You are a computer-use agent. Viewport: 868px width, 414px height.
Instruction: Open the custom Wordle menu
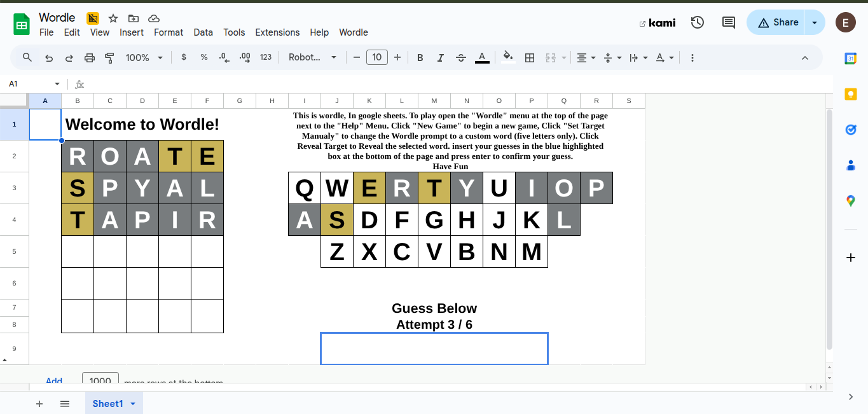pyautogui.click(x=354, y=32)
